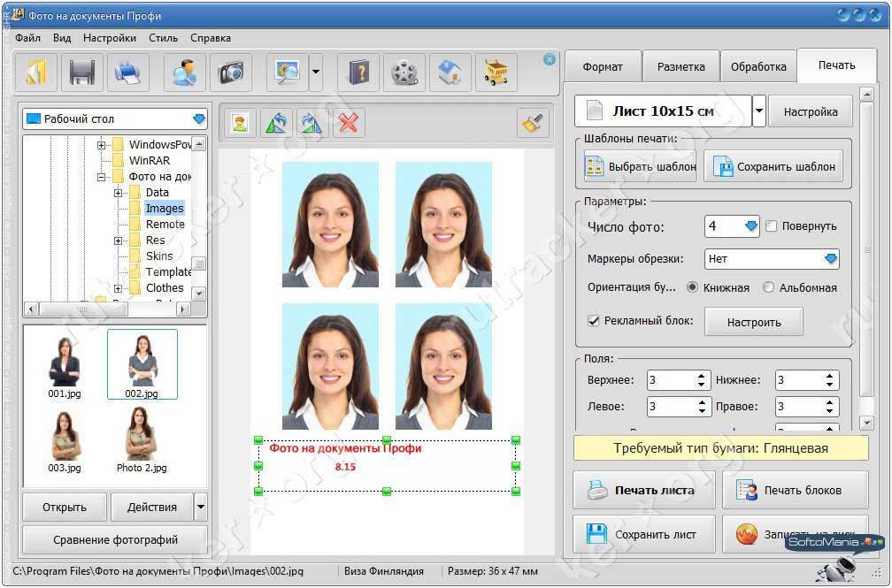
Task: Open the Число фото dropdown
Action: 751,226
